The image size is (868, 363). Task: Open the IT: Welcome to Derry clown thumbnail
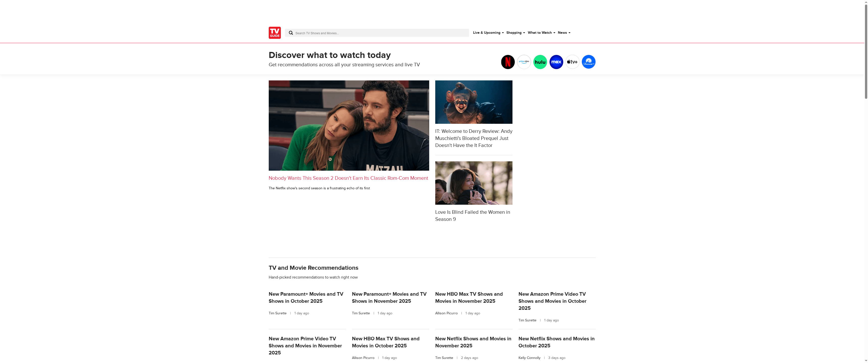474,102
